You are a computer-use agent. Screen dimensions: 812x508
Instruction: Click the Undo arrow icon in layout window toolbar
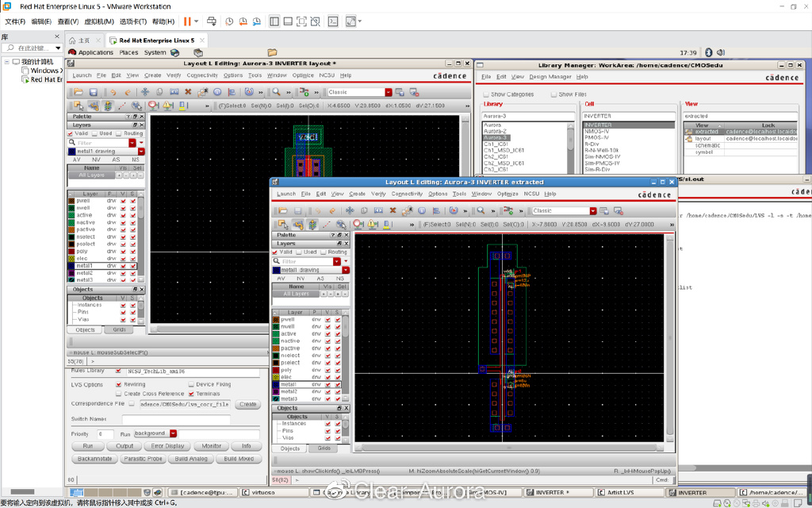(113, 92)
